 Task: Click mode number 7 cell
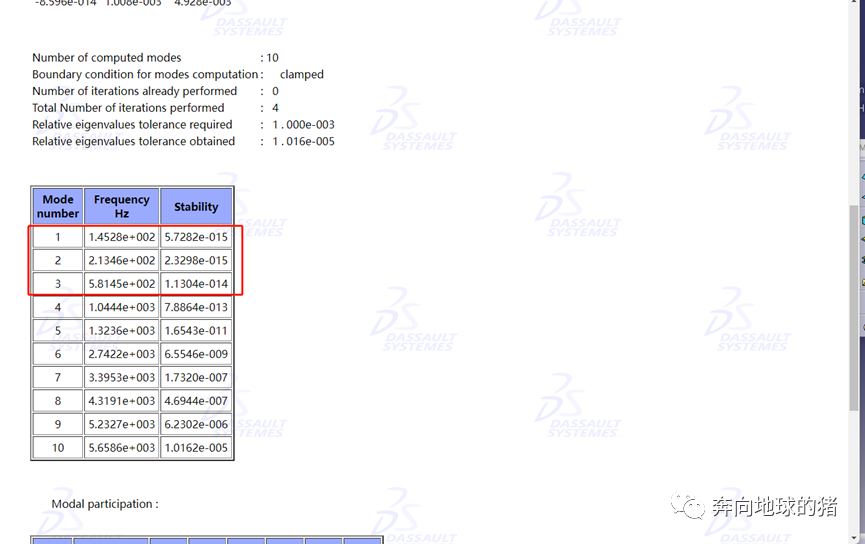click(58, 377)
